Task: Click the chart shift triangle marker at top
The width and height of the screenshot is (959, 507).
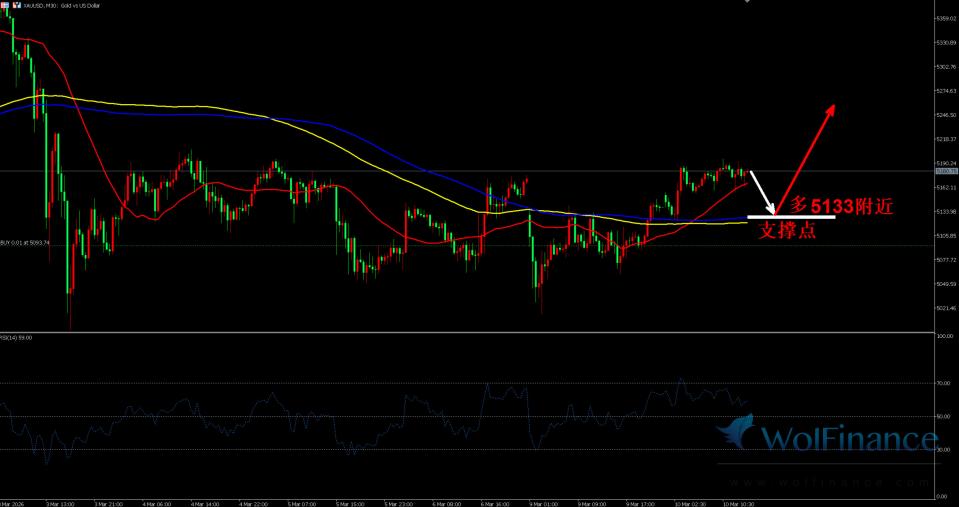Action: coord(746,3)
